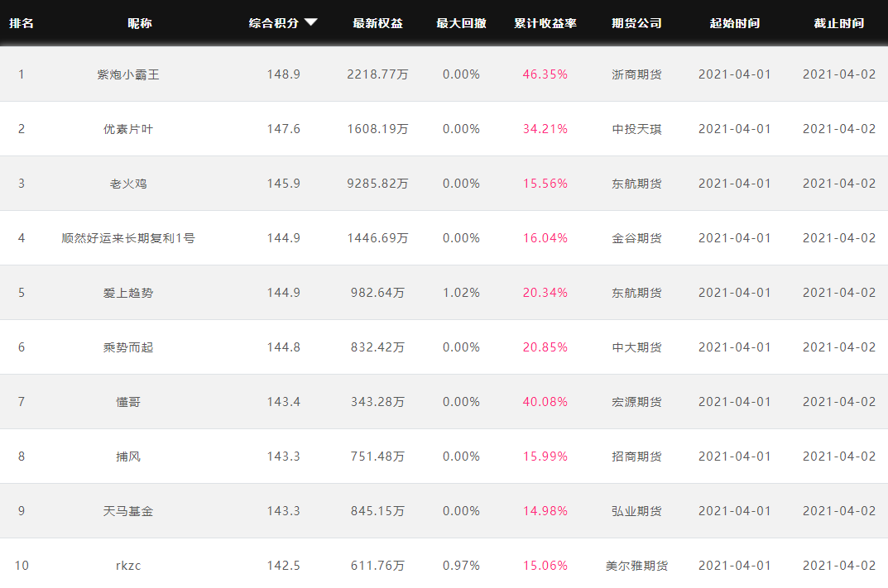
Task: Open nickname 天马基金
Action: click(x=128, y=512)
